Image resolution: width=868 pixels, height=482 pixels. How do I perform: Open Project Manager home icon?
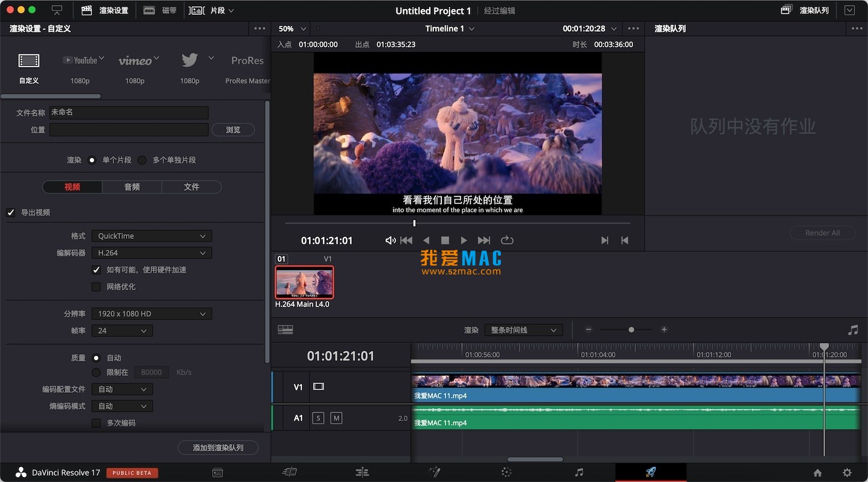coord(817,473)
